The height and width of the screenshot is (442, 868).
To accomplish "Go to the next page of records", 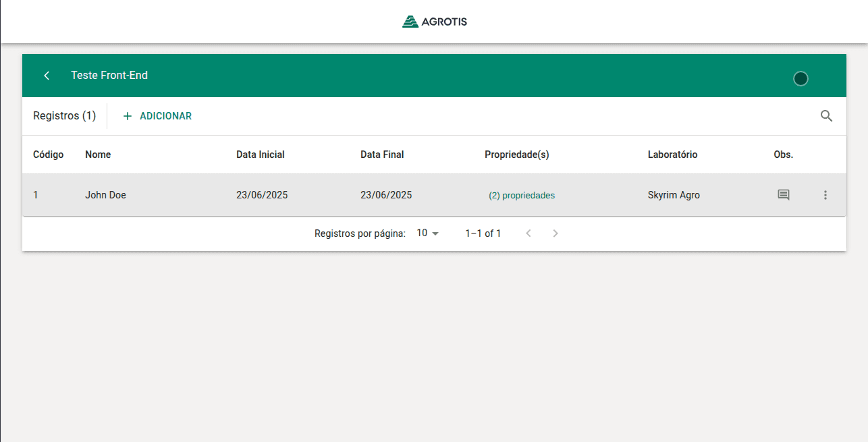I will (x=555, y=233).
